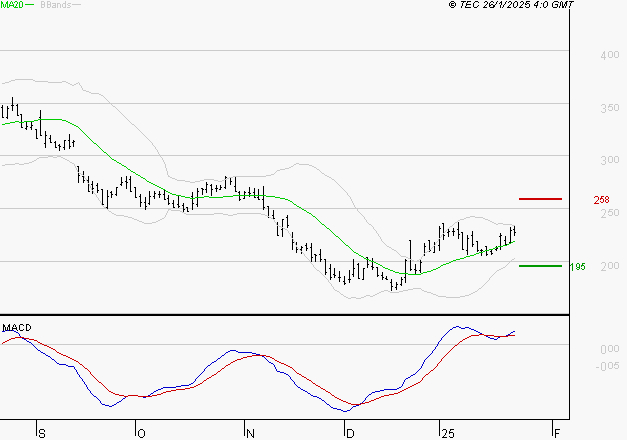Click the red 258 price label

click(x=601, y=200)
